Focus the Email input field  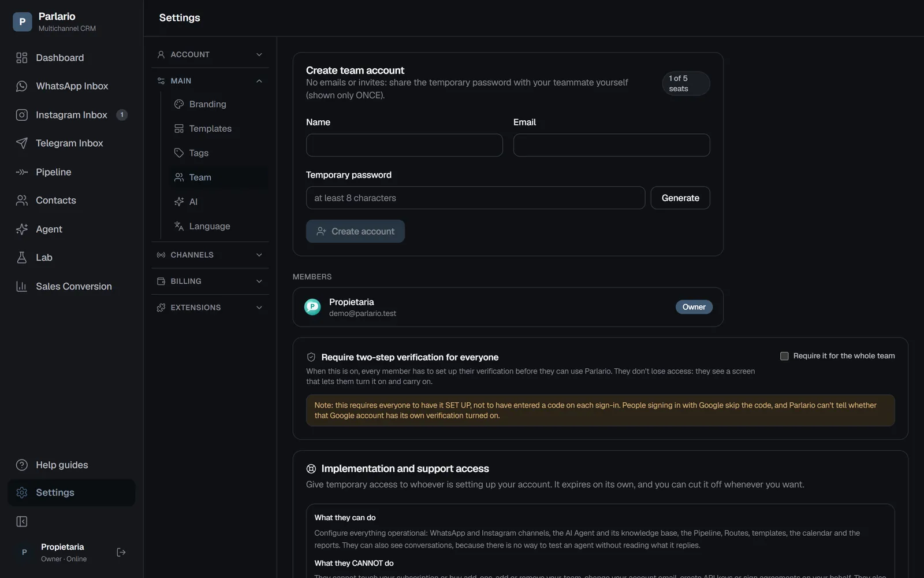[612, 145]
